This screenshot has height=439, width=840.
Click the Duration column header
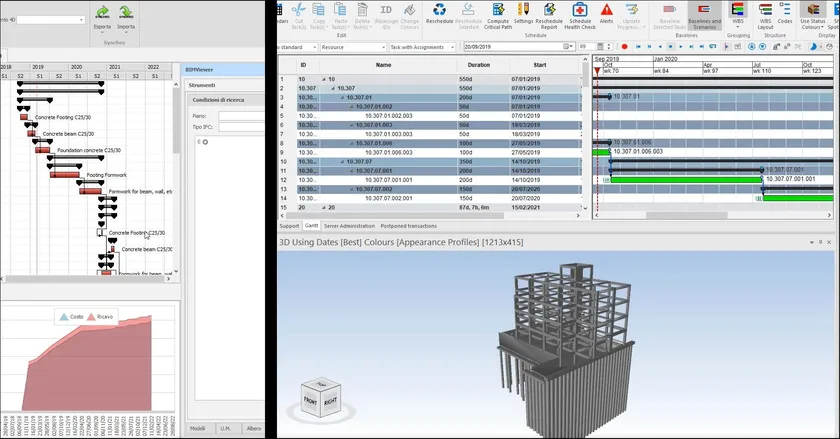pyautogui.click(x=479, y=64)
